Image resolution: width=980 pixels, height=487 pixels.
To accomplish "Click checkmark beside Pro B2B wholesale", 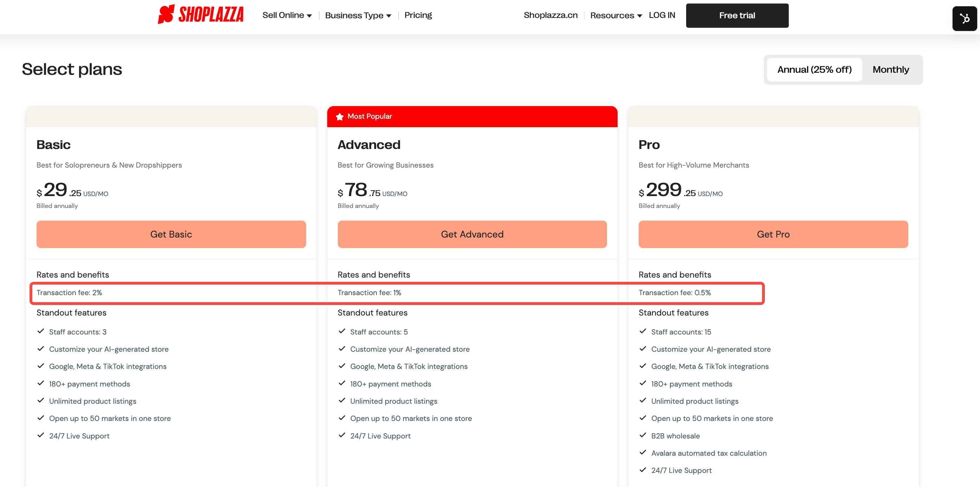I will (643, 435).
